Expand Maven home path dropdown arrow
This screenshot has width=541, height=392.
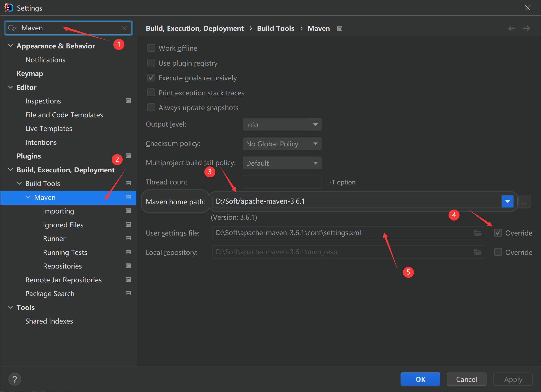point(507,202)
